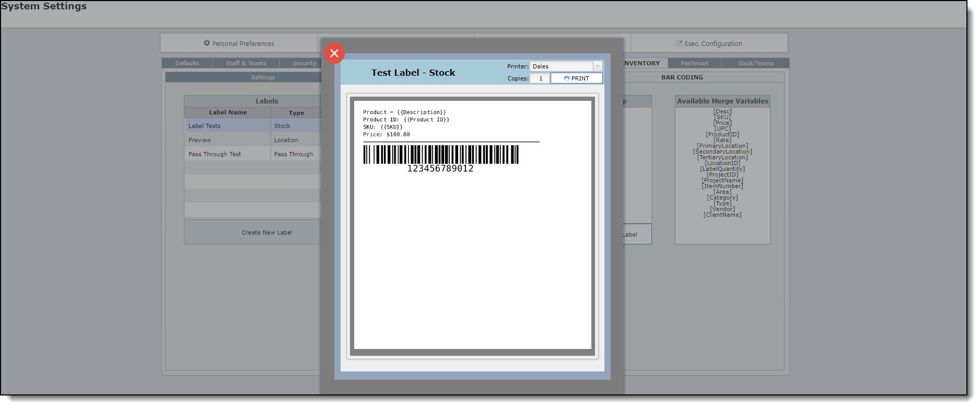Switch to the Slack/Teams sub-tab

(x=755, y=63)
